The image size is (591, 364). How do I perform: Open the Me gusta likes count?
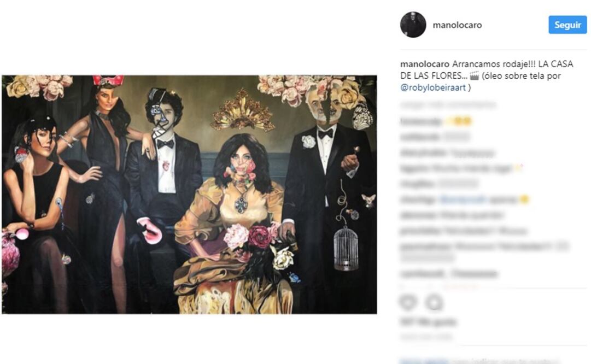[428, 322]
